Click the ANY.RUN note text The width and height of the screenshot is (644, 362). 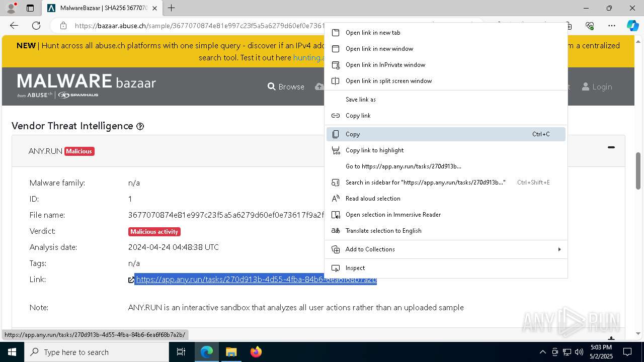[296, 308]
